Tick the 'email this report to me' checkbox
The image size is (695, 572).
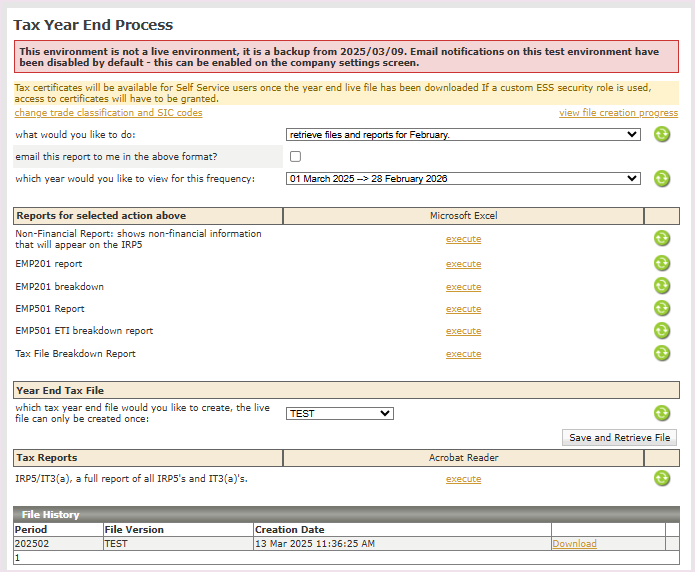[x=295, y=157]
